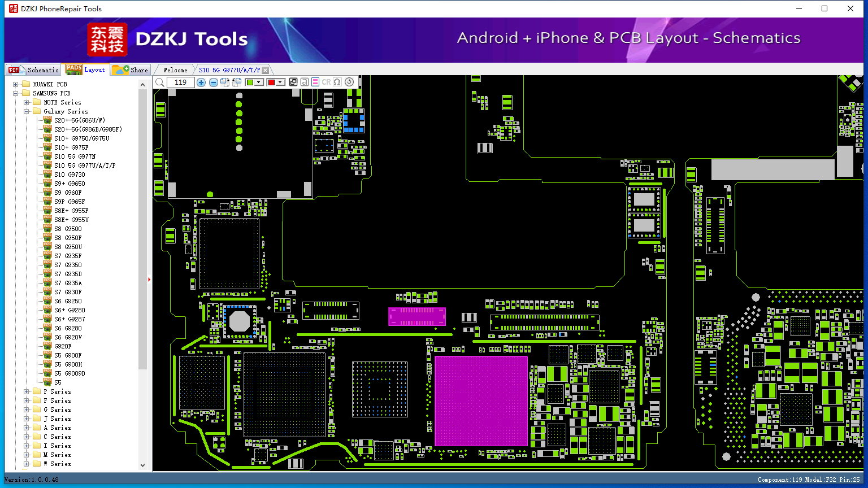Open S8E+ G955U layout file
Screen dimensions: 868x488
tap(71, 220)
